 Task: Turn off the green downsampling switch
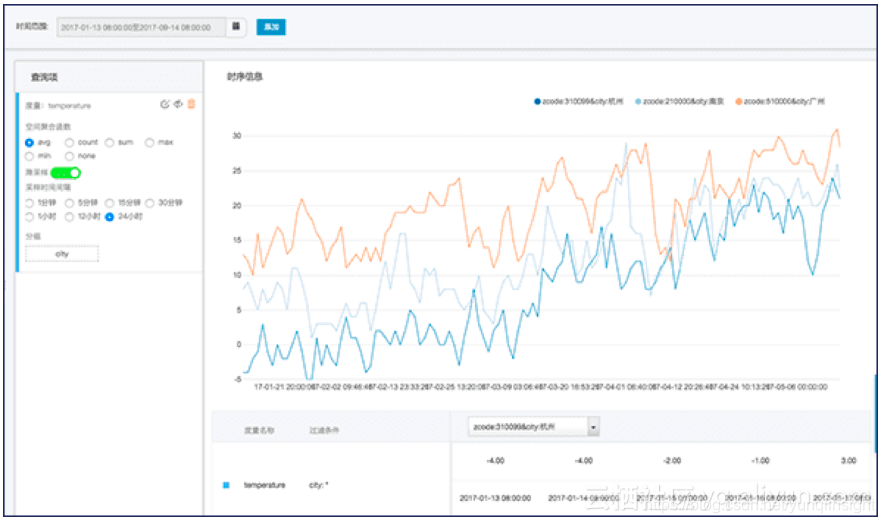[65, 173]
